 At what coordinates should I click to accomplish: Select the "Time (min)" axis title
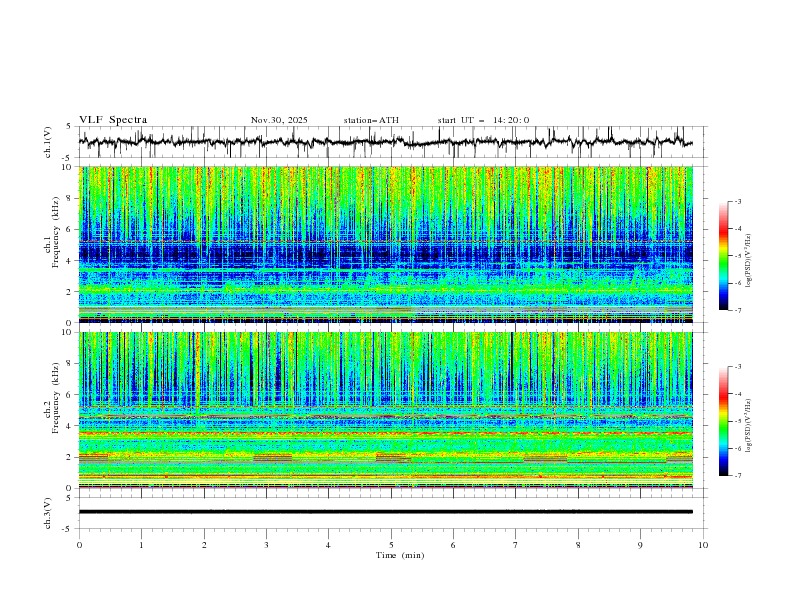pyautogui.click(x=400, y=555)
